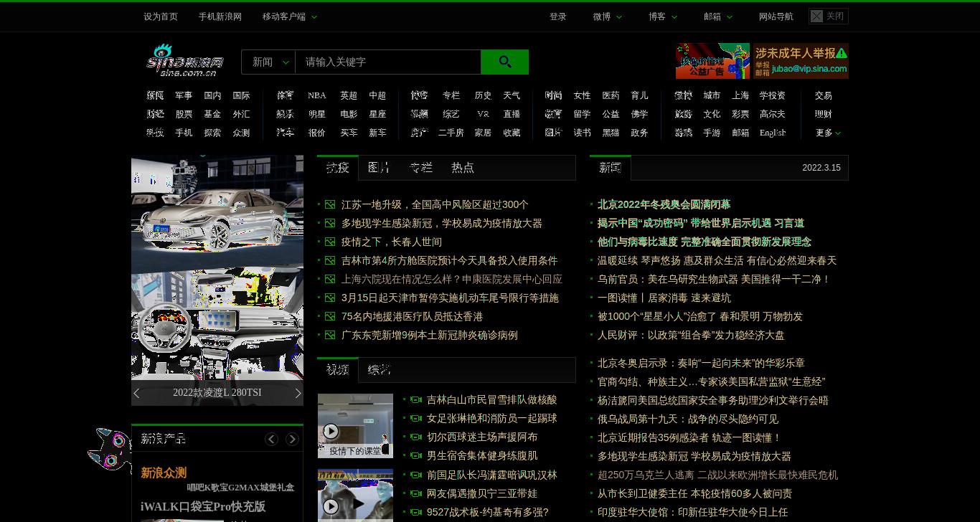Click image icon beside 3月15日起天津市 headline
Screen dimensions: 980x522
tap(330, 298)
